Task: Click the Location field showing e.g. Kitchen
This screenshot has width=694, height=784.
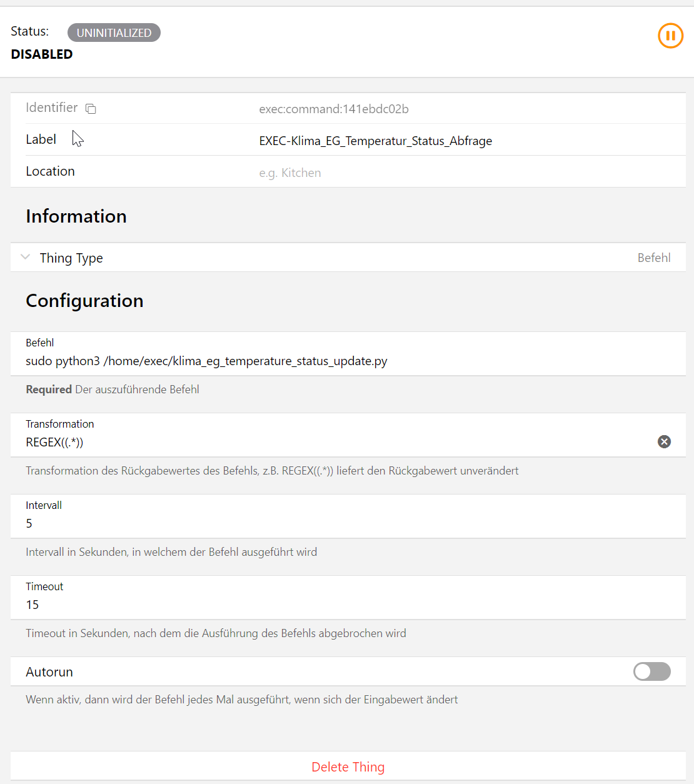Action: (375, 173)
